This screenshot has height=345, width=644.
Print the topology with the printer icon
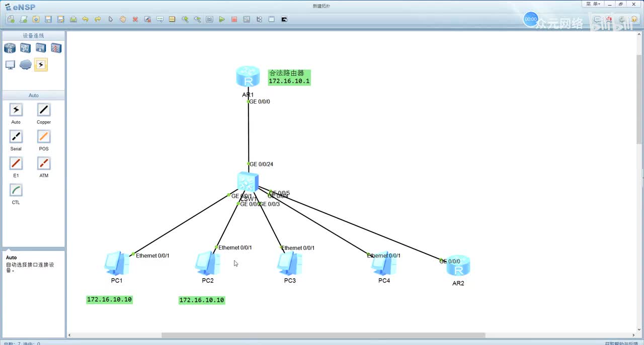[x=73, y=19]
